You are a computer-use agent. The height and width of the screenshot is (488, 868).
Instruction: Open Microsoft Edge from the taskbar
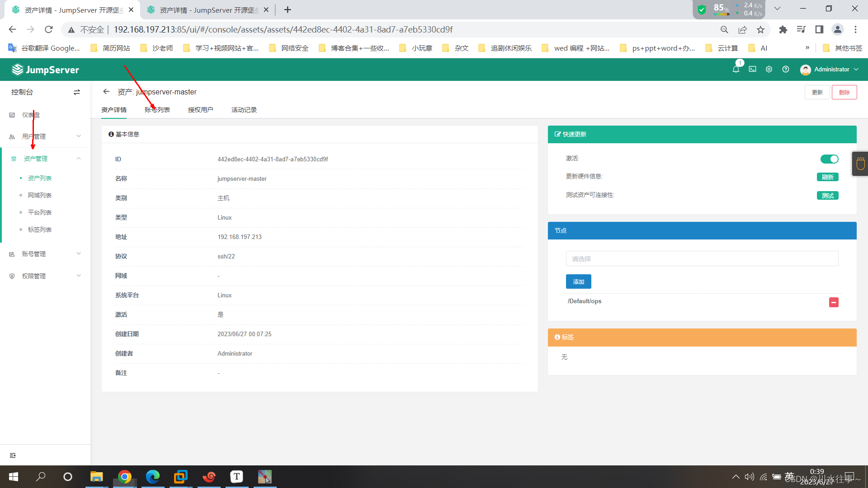153,477
